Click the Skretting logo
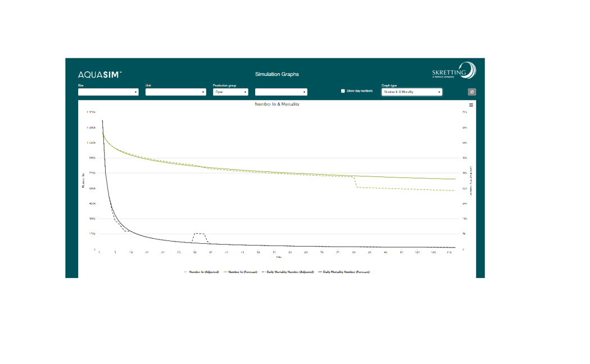Image resolution: width=590 pixels, height=364 pixels. (453, 72)
